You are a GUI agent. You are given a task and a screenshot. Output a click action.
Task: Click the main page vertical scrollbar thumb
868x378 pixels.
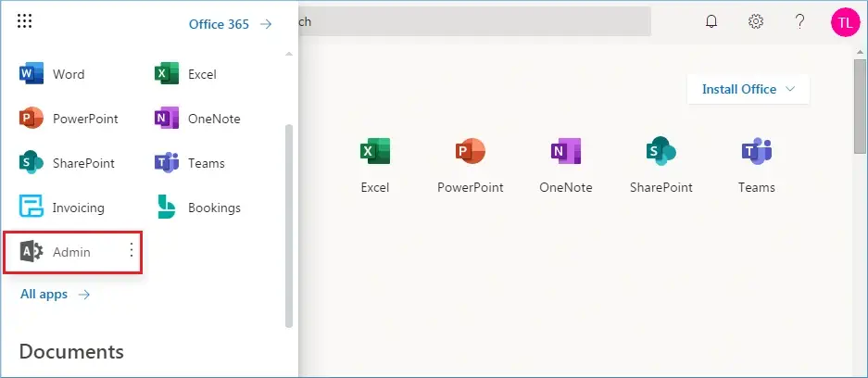click(x=860, y=107)
